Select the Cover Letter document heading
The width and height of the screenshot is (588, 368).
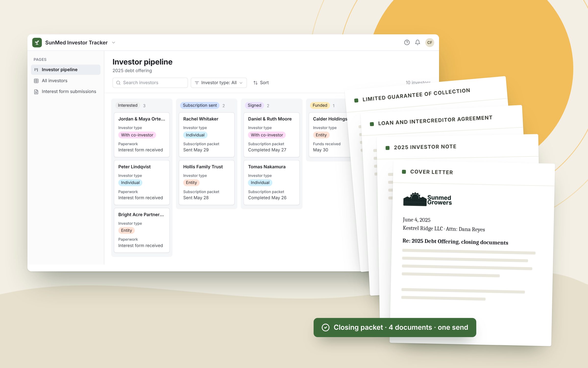(431, 172)
